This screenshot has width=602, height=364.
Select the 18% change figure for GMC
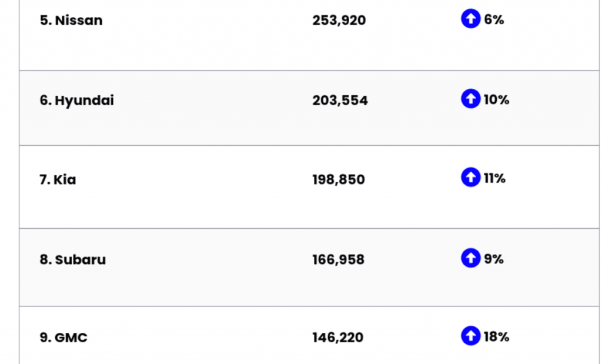coord(496,337)
